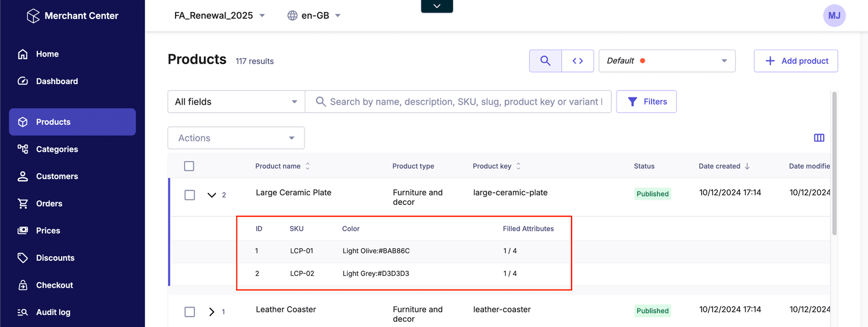This screenshot has height=327, width=868.
Task: Open the Dashboard menu item
Action: (x=57, y=81)
